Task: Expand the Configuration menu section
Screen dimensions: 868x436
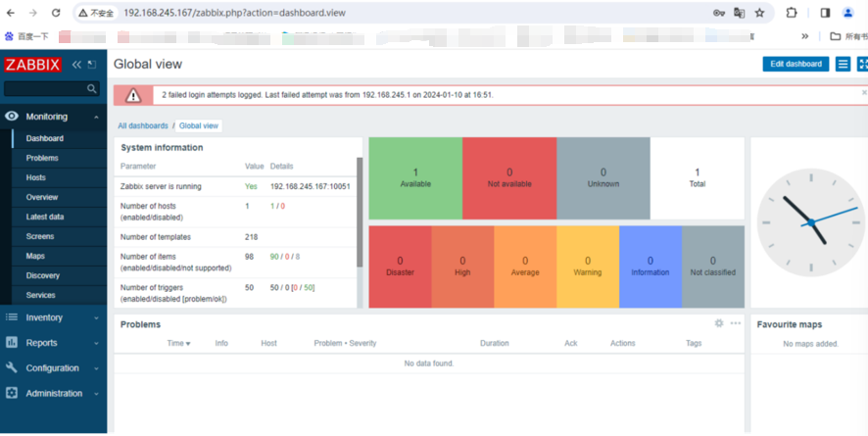Action: 96,368
